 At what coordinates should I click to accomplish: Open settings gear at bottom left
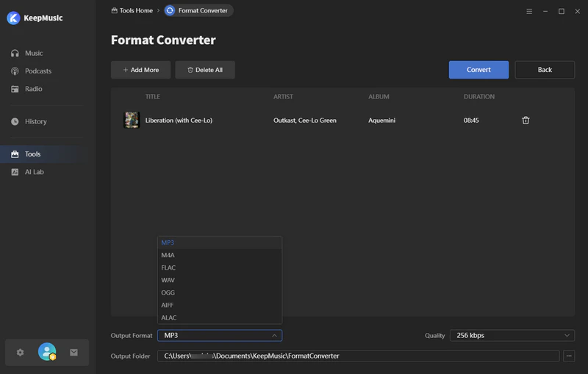(x=21, y=352)
